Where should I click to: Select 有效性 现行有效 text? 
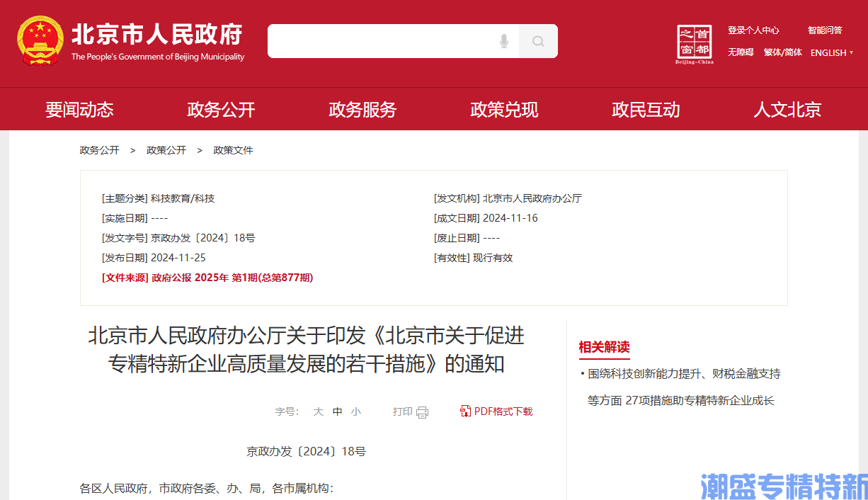(473, 258)
